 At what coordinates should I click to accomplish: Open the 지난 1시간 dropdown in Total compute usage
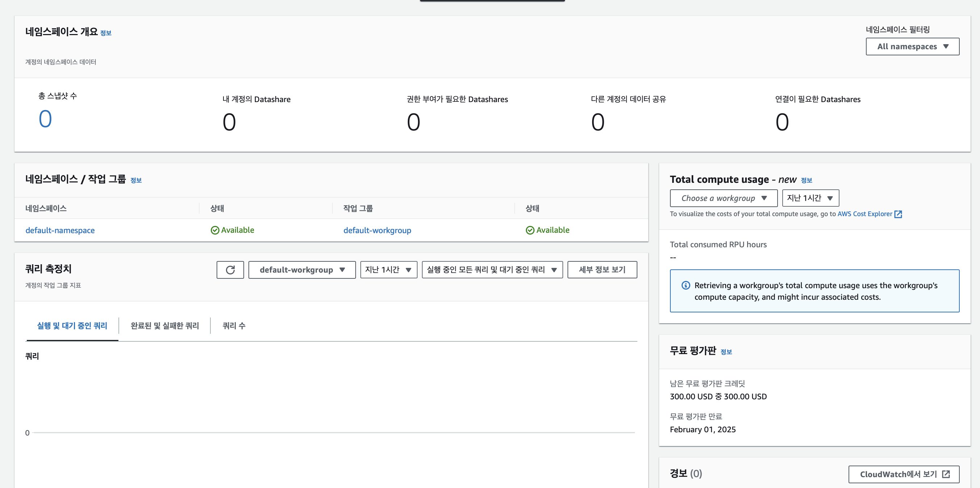pos(810,198)
